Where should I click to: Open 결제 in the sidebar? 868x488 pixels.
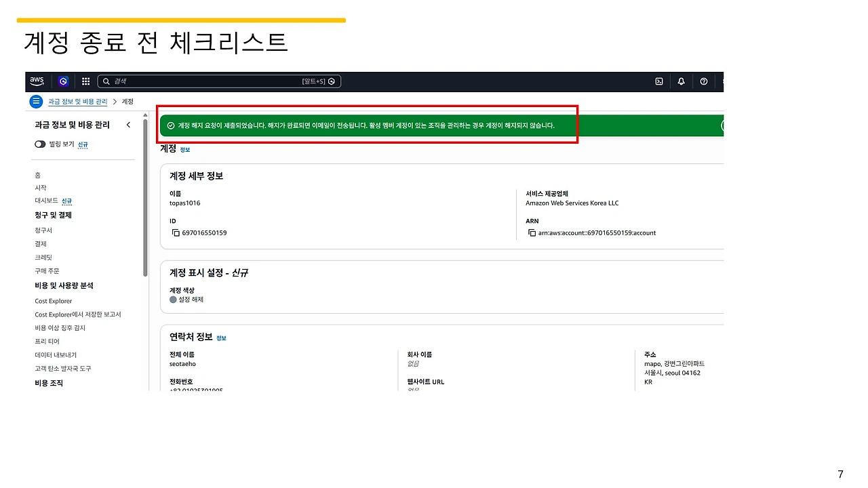pos(41,244)
